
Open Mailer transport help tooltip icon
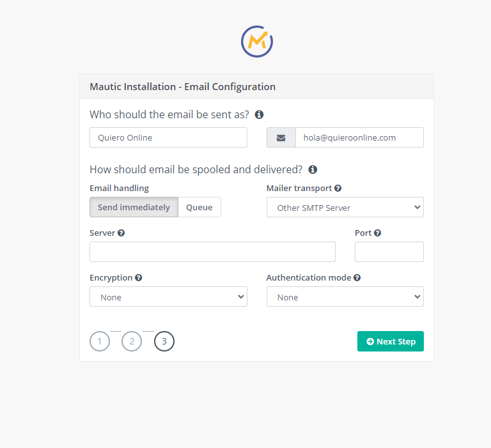(338, 188)
